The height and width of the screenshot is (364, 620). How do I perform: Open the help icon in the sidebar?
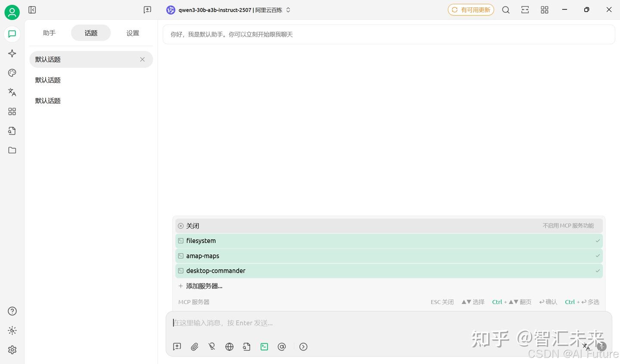click(12, 311)
